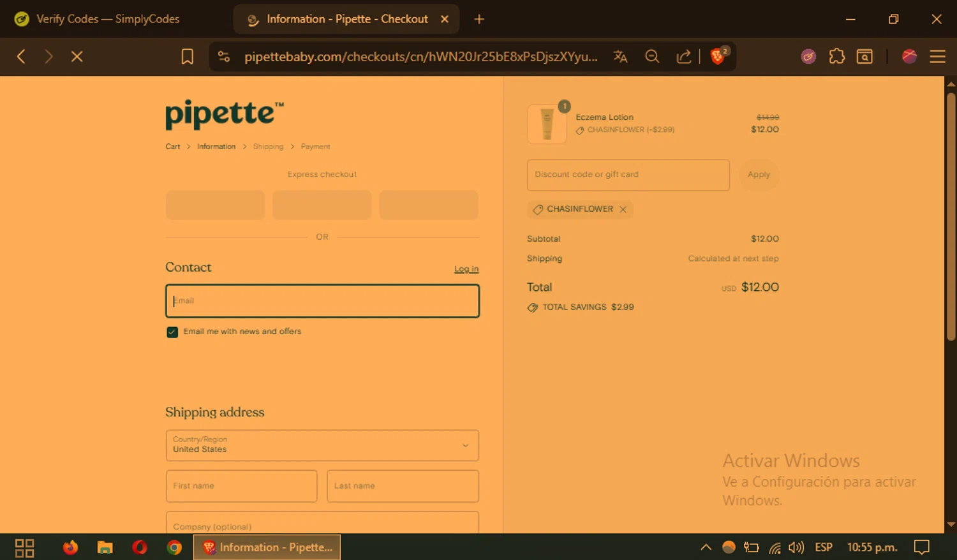Screen dimensions: 957x560
Task: Launch Chrome from the taskbar
Action: tap(174, 547)
